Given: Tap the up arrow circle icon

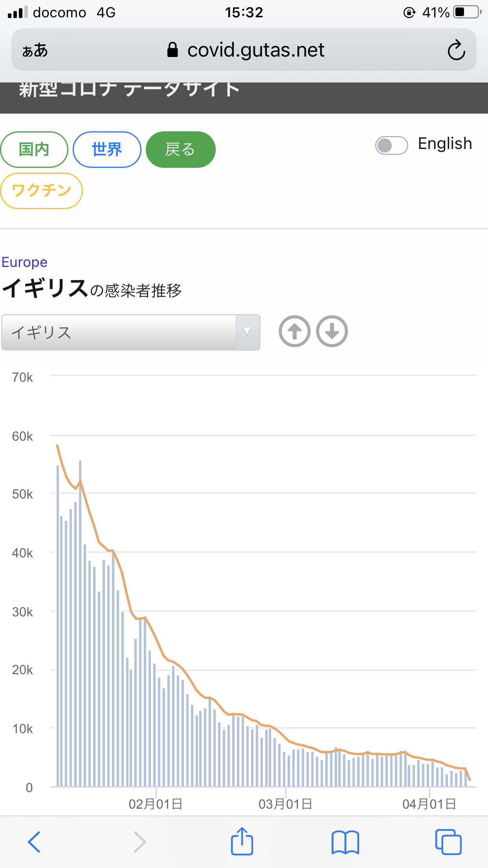Looking at the screenshot, I should [x=295, y=331].
